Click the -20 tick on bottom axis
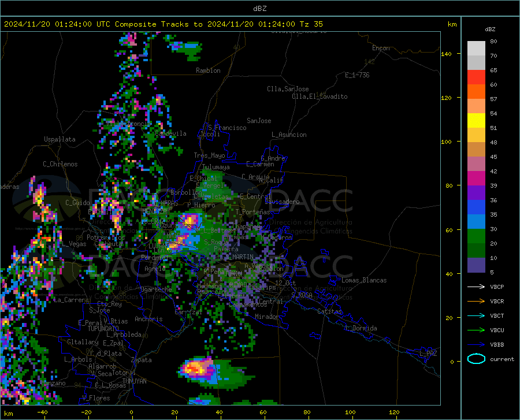Viewport: 520px width, 420px height. pyautogui.click(x=86, y=412)
